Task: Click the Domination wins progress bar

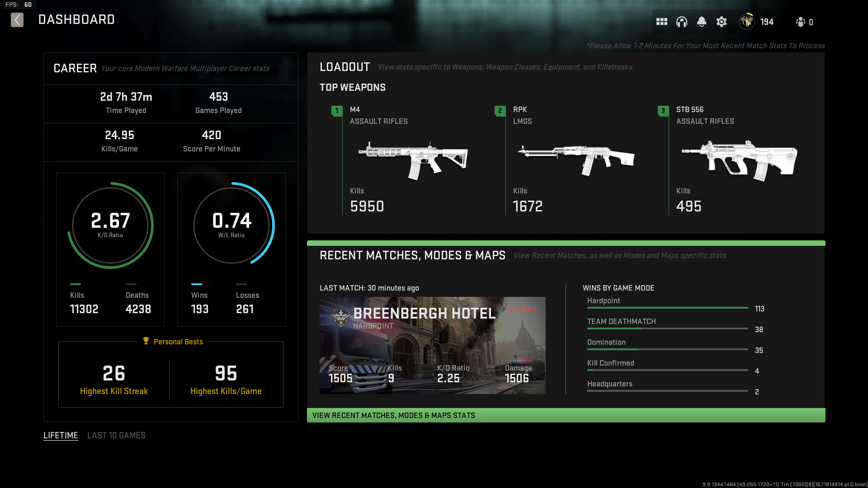Action: tap(667, 349)
